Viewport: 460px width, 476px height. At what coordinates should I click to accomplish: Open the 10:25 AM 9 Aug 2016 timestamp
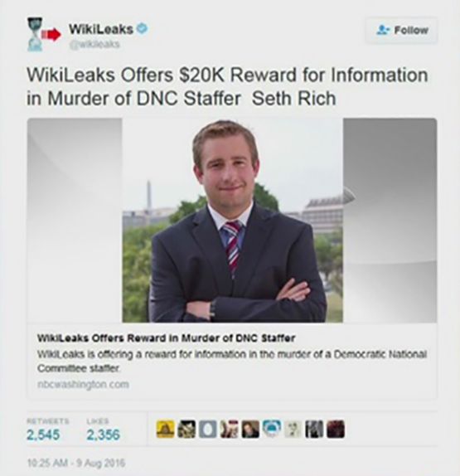(x=76, y=464)
